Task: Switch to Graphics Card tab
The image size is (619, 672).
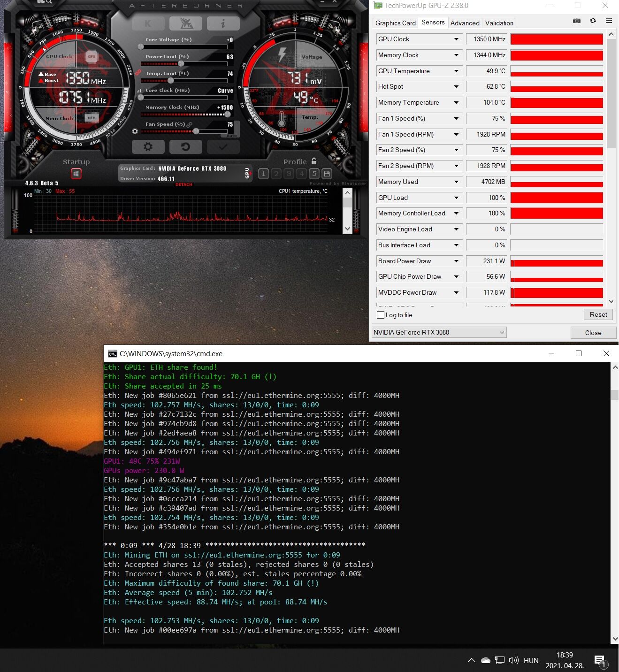Action: (396, 23)
